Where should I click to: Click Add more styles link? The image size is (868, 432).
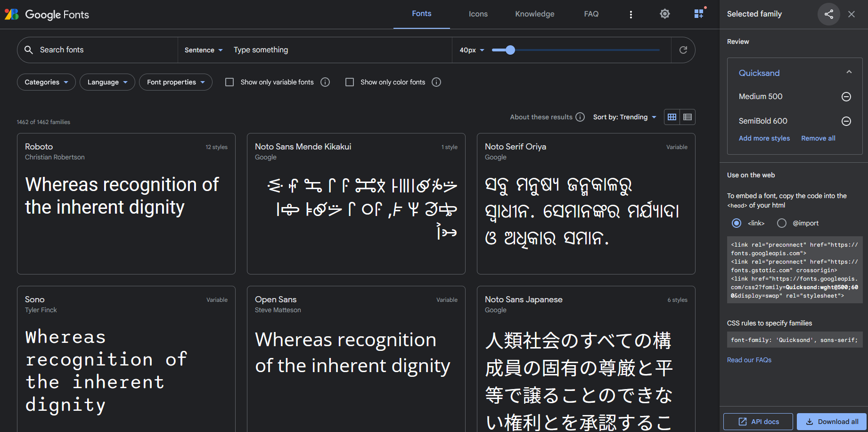point(764,138)
